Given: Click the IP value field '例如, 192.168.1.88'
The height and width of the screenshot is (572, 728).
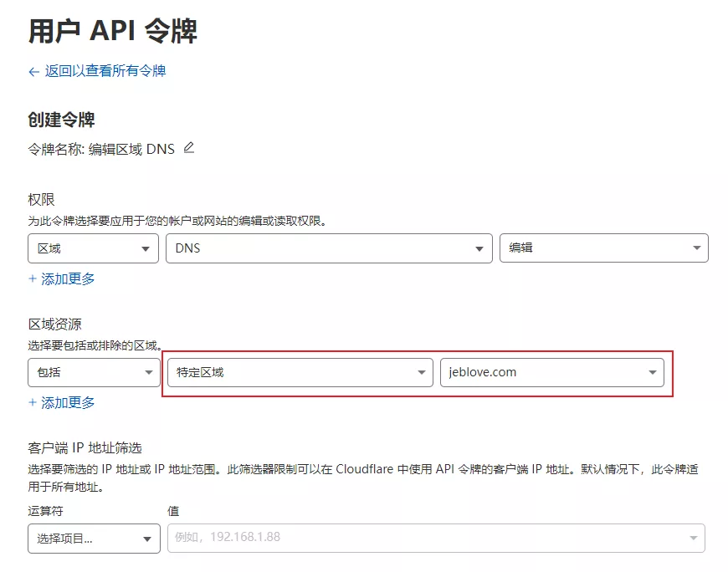Looking at the screenshot, I should (436, 539).
